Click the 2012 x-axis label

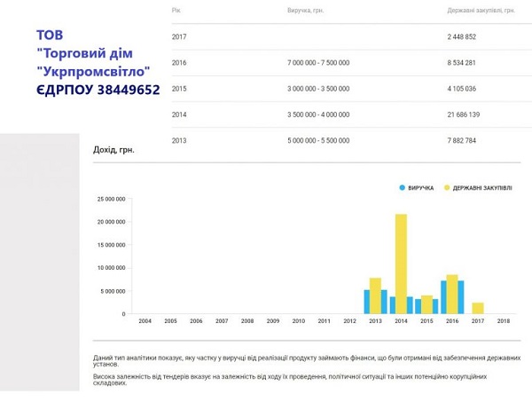coord(350,321)
